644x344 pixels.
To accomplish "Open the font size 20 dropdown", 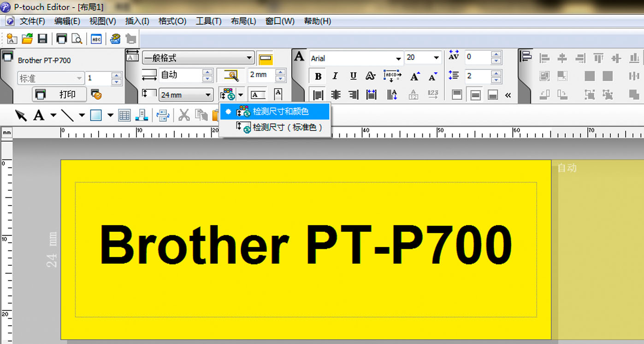I will [x=423, y=58].
